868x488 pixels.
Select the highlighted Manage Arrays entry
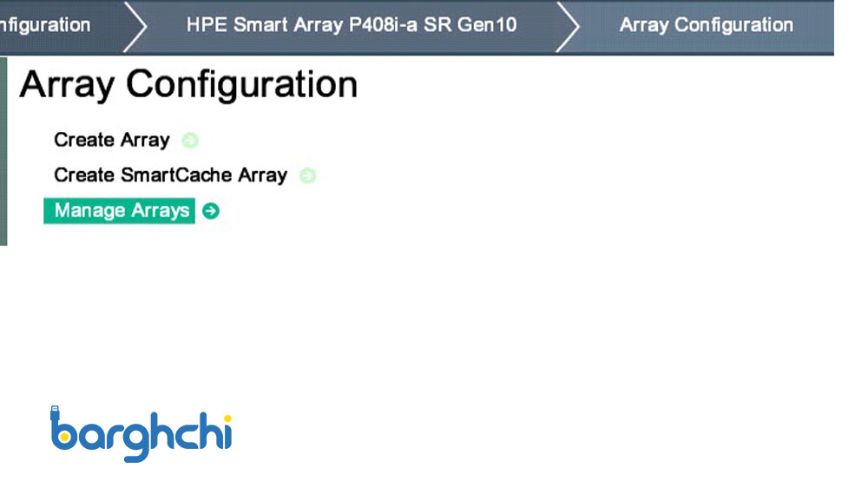point(121,211)
